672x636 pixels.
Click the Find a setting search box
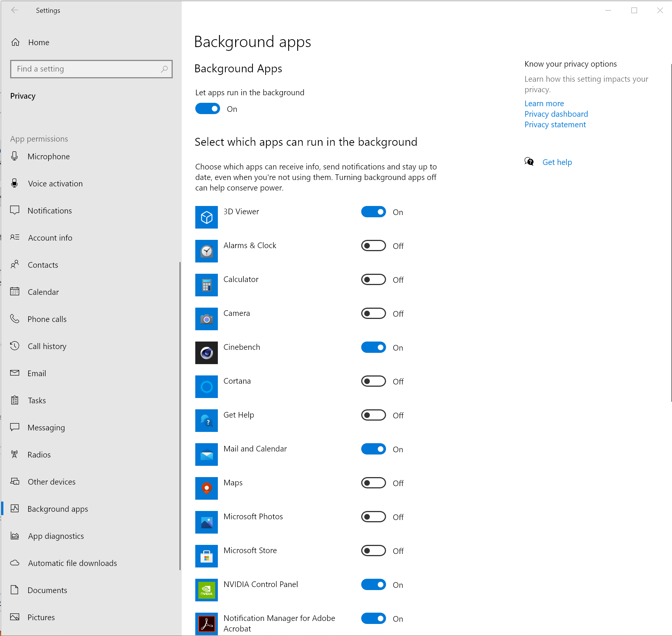(x=91, y=69)
